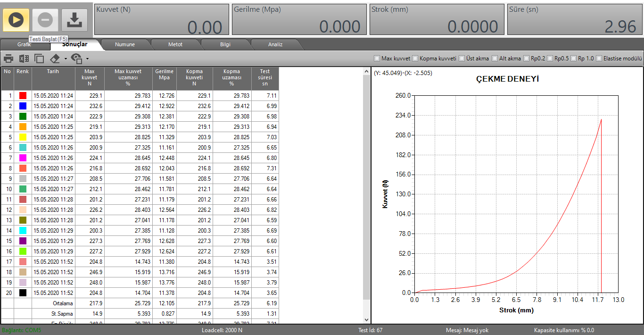Expand the dropdown arrow beside shapes icon
Image resolution: width=644 pixels, height=335 pixels.
pyautogui.click(x=87, y=59)
